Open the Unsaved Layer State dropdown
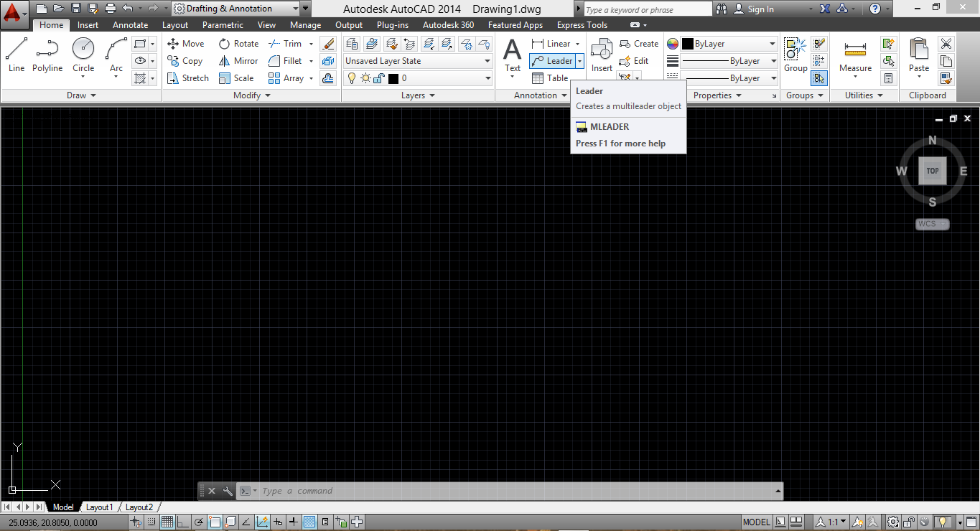Viewport: 980px width, 531px height. pos(487,60)
